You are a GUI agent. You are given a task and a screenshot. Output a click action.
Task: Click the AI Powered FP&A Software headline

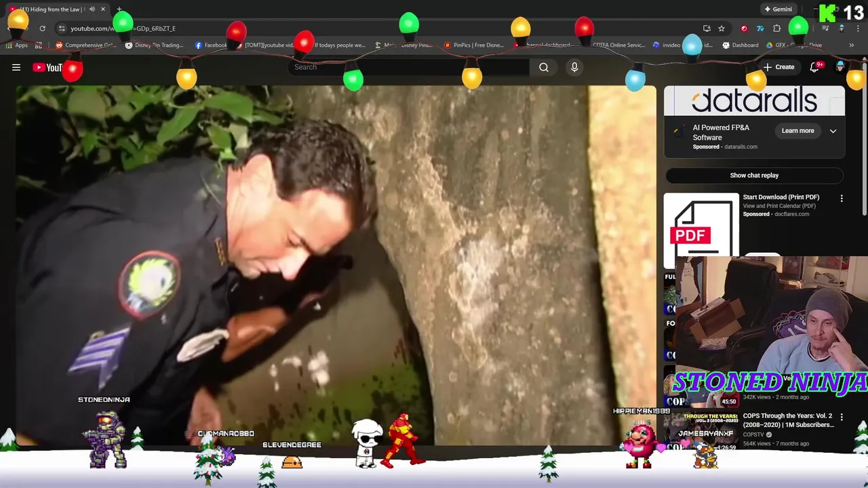721,132
